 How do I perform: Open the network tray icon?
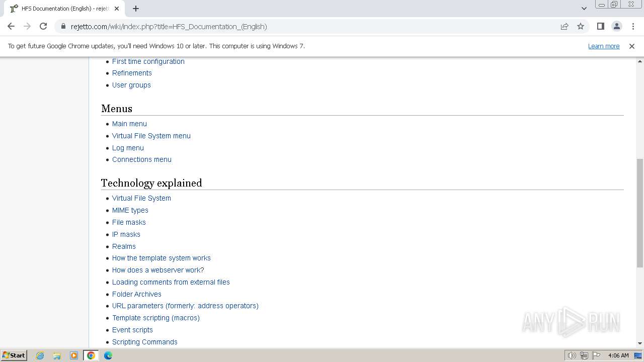click(584, 355)
